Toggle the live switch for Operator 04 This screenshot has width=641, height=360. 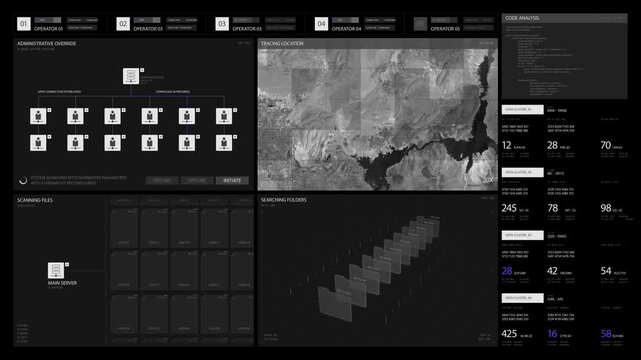[345, 20]
